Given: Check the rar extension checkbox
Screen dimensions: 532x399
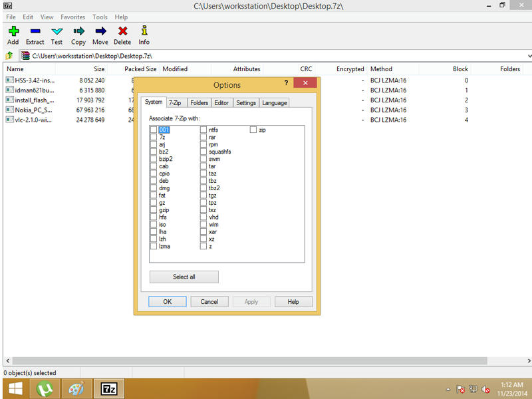Looking at the screenshot, I should click(203, 137).
